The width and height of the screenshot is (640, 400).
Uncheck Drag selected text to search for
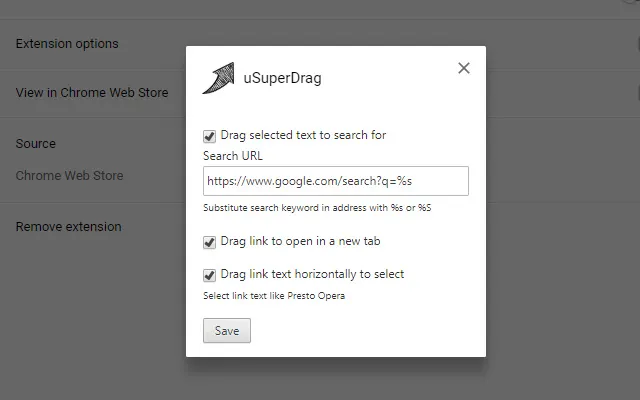[209, 136]
